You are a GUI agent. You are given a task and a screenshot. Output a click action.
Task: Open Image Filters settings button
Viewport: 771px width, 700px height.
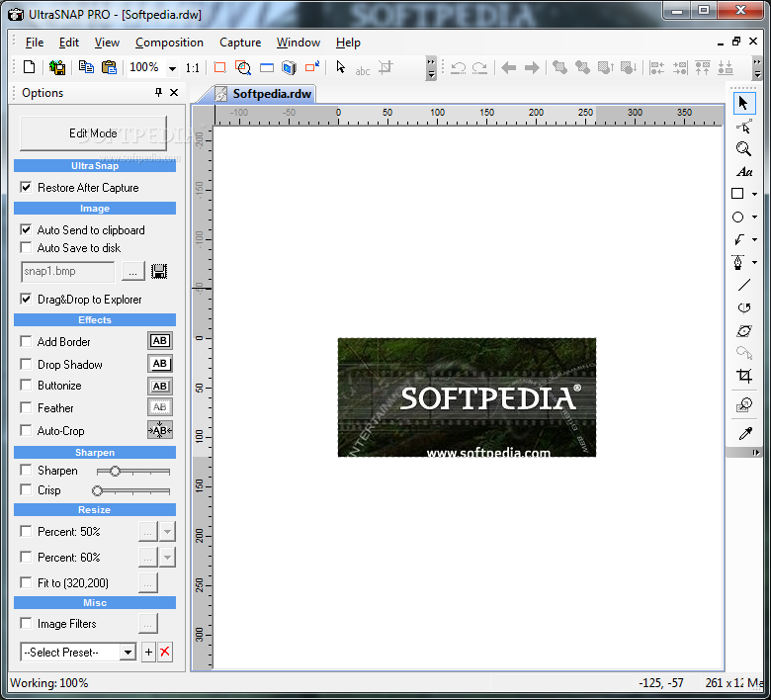(x=147, y=624)
